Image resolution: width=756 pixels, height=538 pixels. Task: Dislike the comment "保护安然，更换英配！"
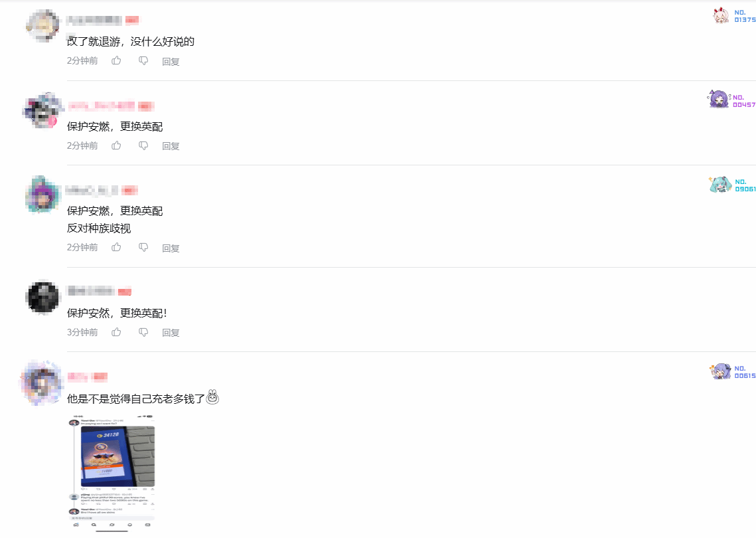pyautogui.click(x=143, y=333)
